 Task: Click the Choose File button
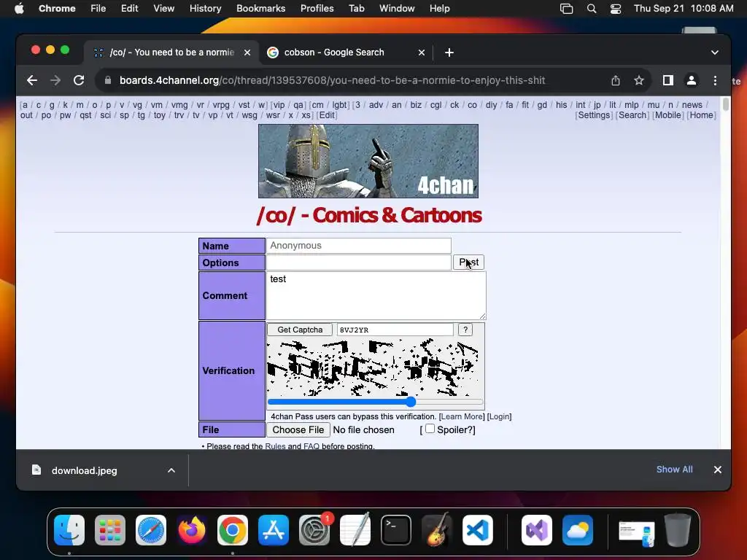click(298, 429)
